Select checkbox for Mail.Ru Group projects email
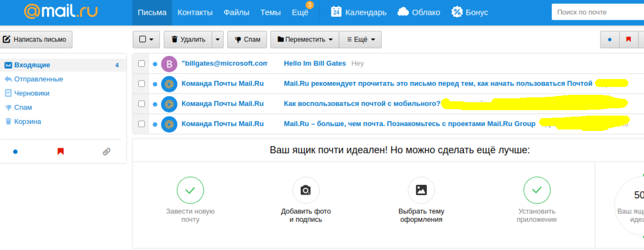 (x=142, y=124)
